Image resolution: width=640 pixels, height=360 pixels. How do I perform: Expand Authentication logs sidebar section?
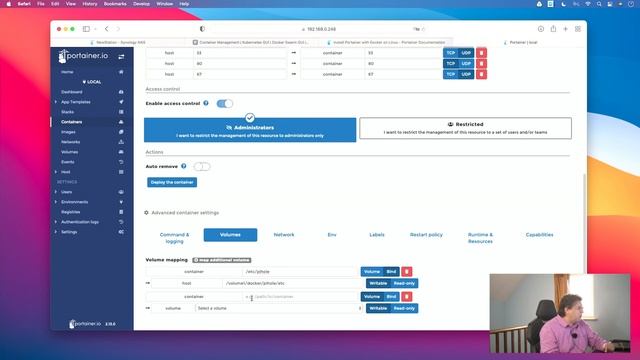click(56, 222)
